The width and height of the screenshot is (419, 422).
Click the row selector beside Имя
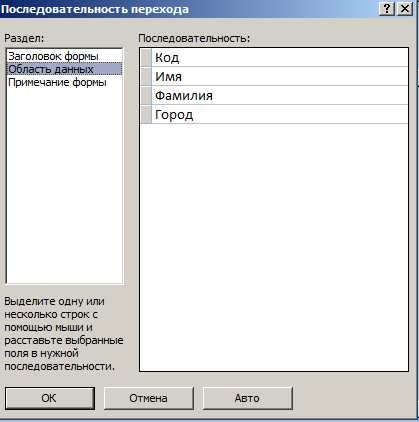tap(146, 77)
